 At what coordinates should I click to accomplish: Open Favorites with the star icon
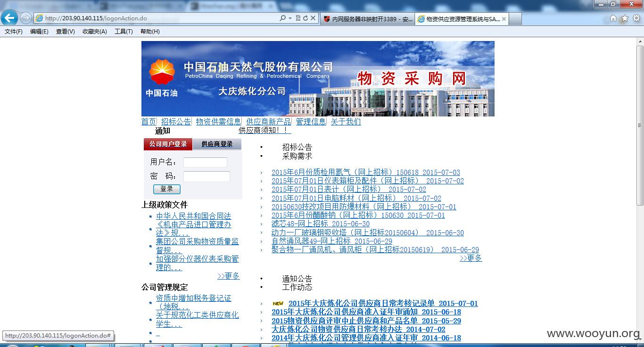point(625,18)
